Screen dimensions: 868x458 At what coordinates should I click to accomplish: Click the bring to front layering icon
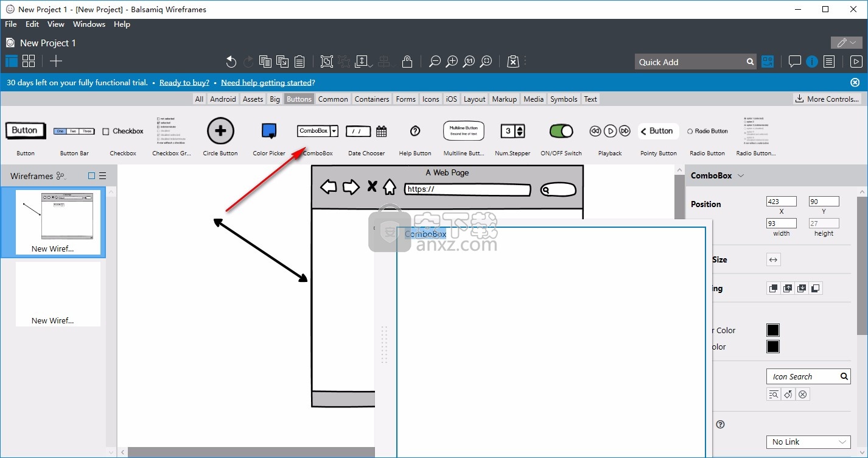[x=773, y=288]
